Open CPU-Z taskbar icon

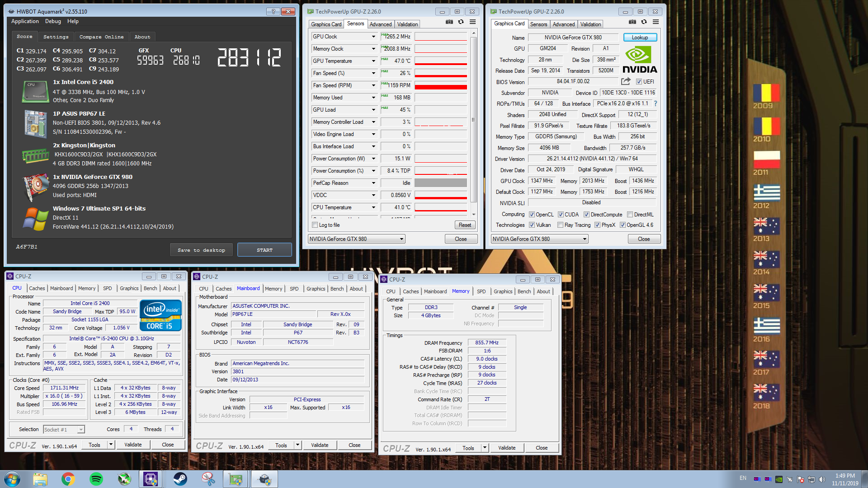pos(151,479)
